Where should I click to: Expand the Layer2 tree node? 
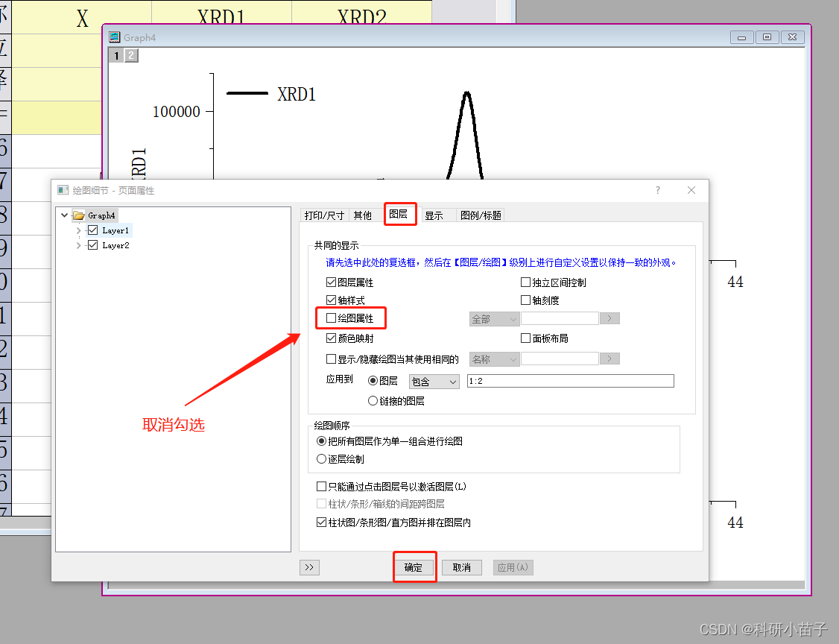point(79,245)
